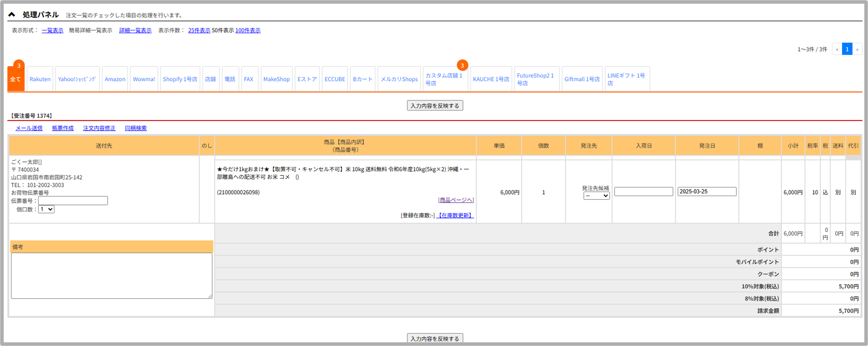The width and height of the screenshot is (868, 346).
Task: Select the 全て tab
Action: tap(16, 79)
